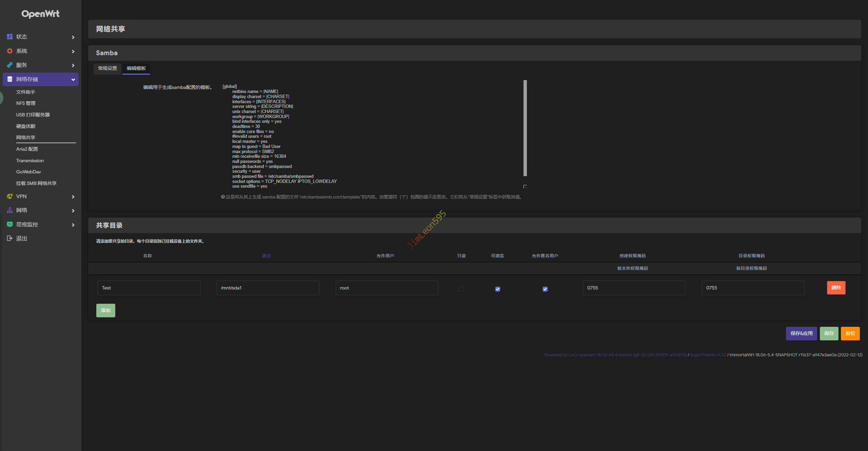Screen dimensions: 868x451
Task: Click the VPN globe icon in sidebar
Action: (x=10, y=196)
